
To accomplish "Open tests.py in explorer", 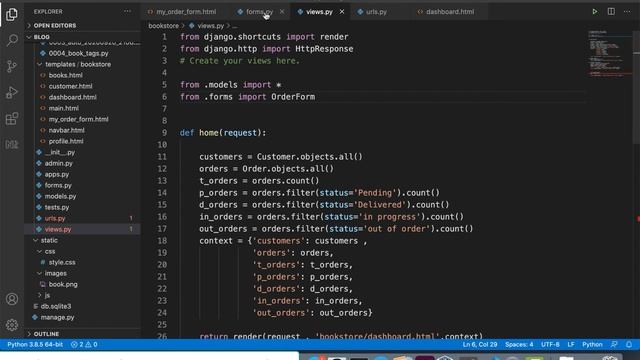I will pyautogui.click(x=57, y=208).
